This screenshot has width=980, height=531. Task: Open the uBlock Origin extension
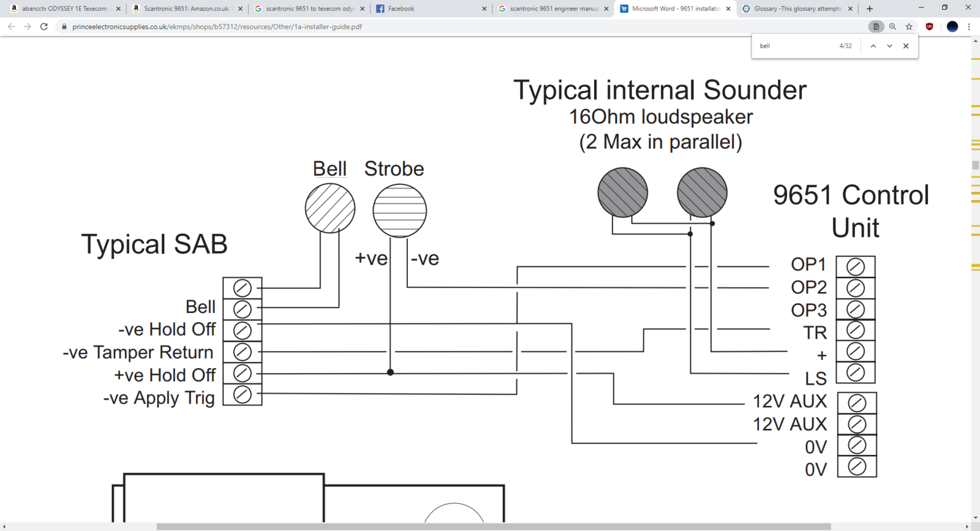pos(929,26)
